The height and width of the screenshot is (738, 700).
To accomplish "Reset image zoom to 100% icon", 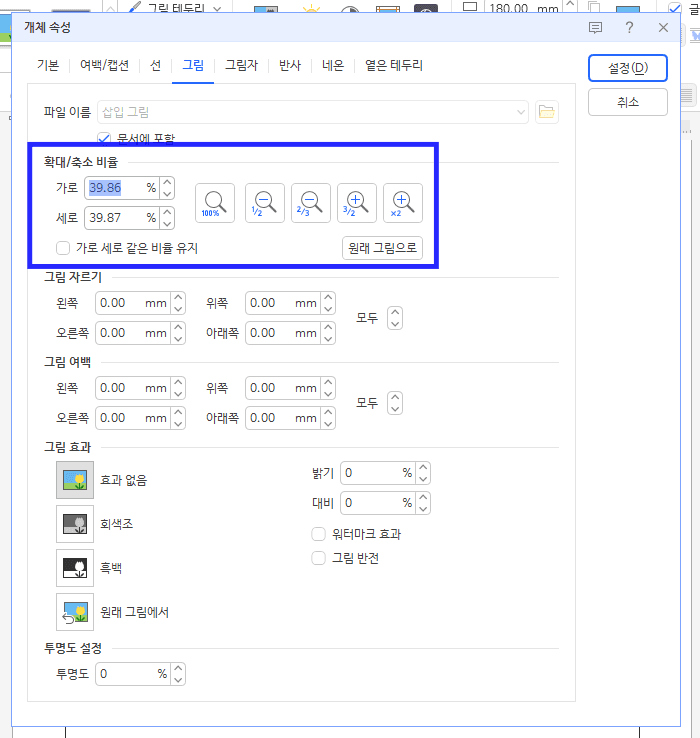I will coord(215,203).
